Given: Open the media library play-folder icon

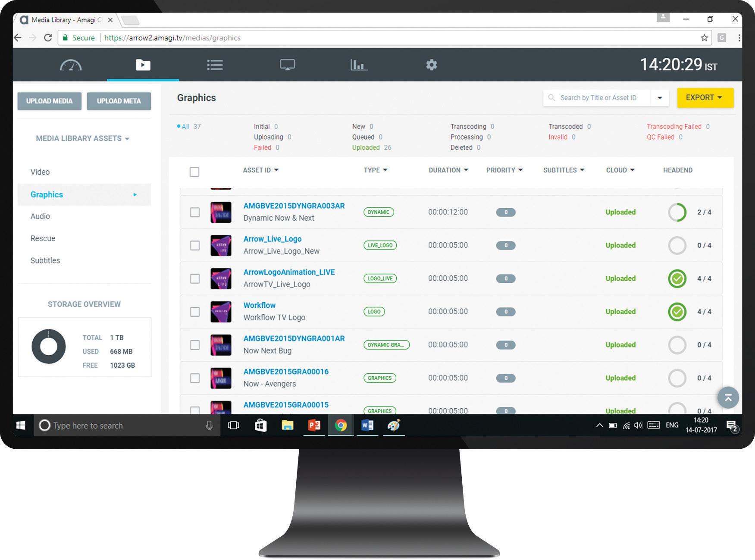Looking at the screenshot, I should (143, 65).
